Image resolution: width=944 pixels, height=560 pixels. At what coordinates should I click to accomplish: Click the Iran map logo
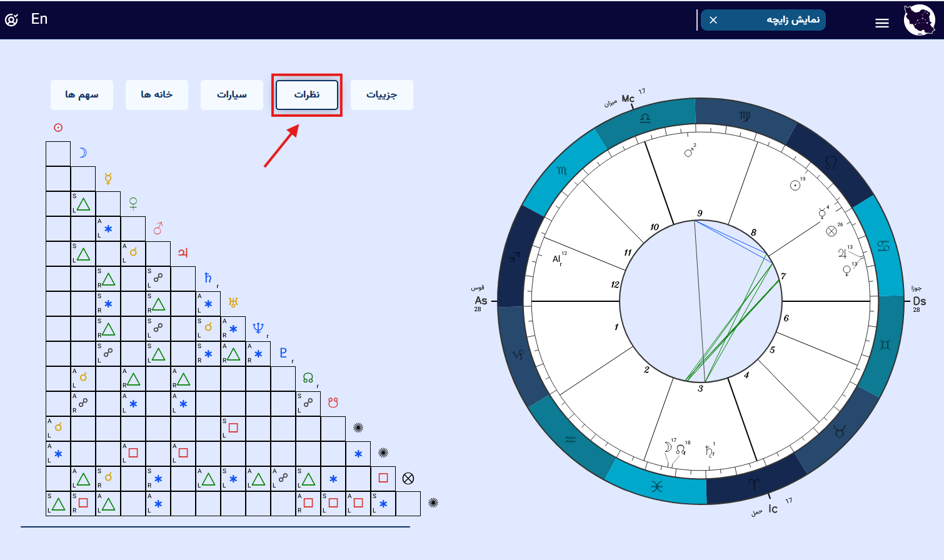(x=919, y=20)
